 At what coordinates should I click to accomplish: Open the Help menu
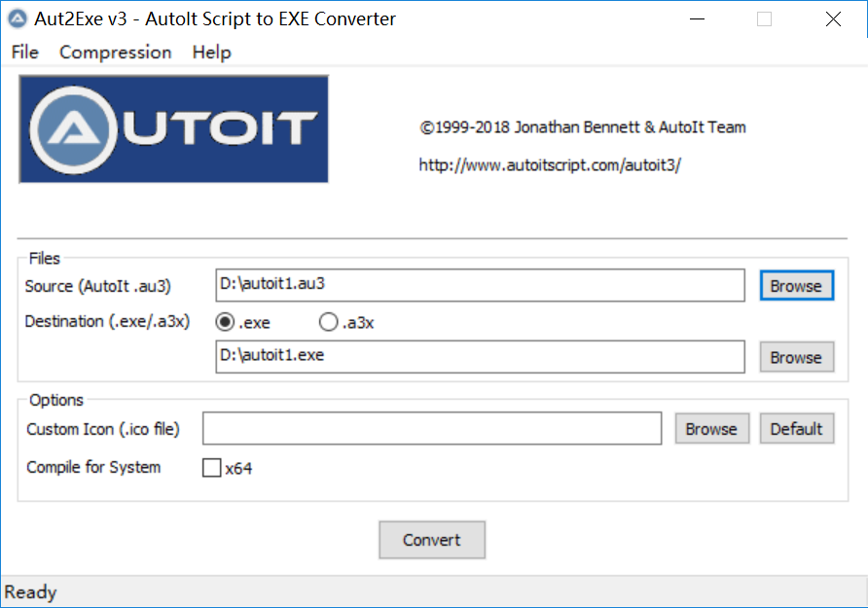tap(211, 52)
